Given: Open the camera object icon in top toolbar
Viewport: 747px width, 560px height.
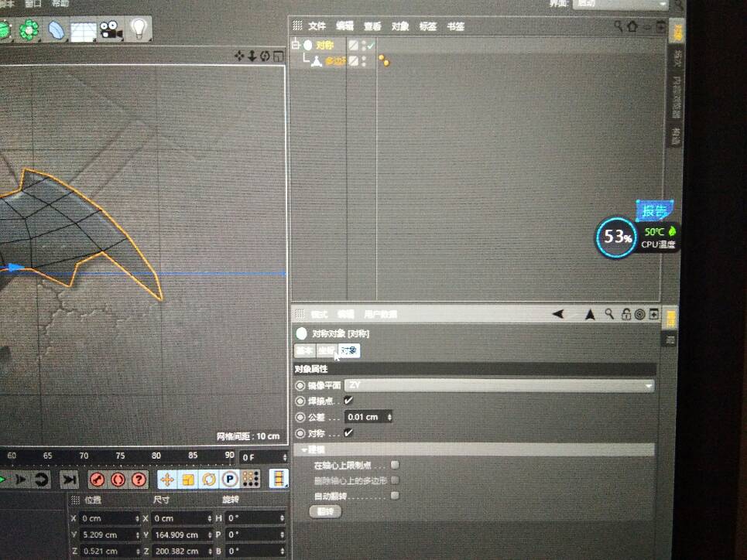Looking at the screenshot, I should 111,29.
